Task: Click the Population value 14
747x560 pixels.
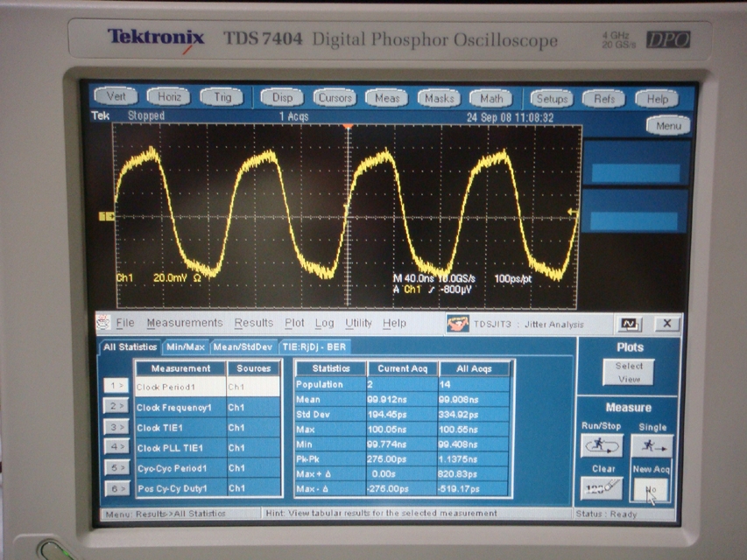Action: pos(445,384)
